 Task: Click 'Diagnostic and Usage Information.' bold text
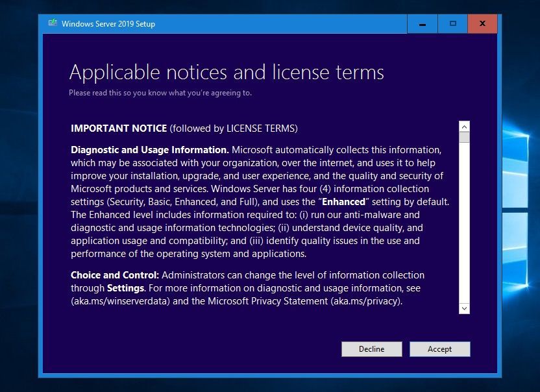pyautogui.click(x=150, y=150)
